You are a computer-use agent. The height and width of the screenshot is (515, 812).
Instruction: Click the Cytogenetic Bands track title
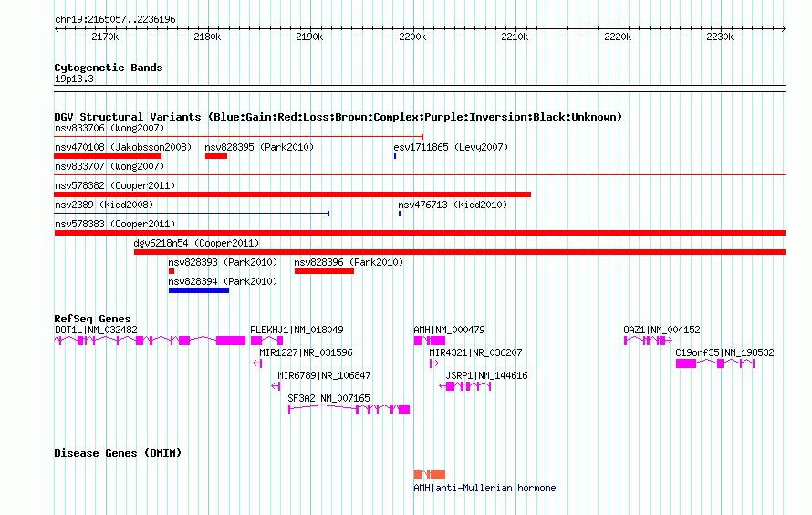click(x=109, y=68)
